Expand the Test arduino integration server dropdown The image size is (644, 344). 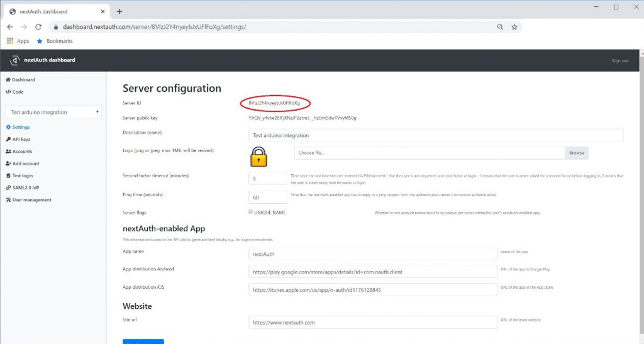(x=54, y=112)
